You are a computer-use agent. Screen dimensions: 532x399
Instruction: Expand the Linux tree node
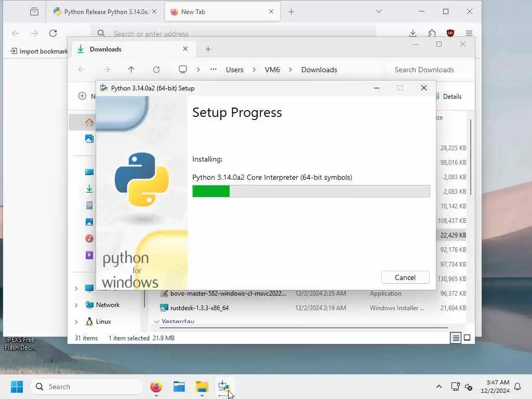[76, 322]
